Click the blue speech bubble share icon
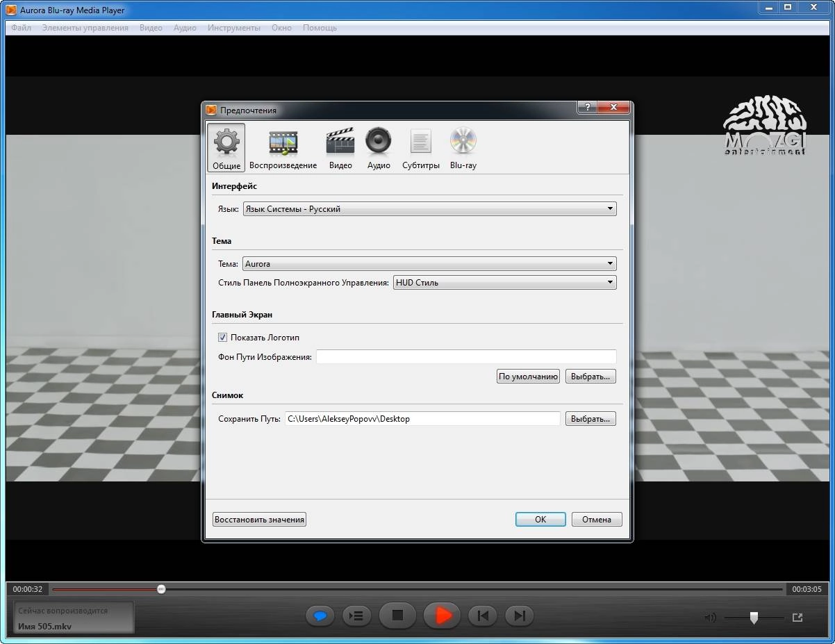The height and width of the screenshot is (644, 835). (320, 616)
